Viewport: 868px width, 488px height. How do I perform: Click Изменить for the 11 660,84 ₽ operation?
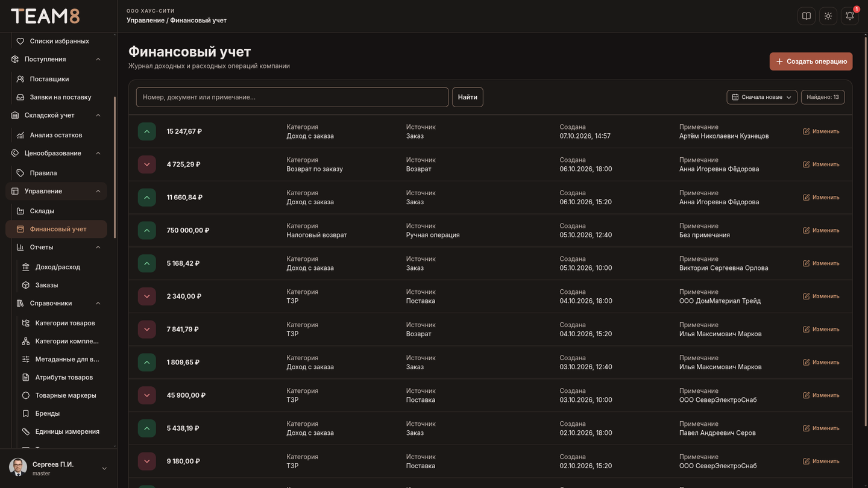coord(821,198)
